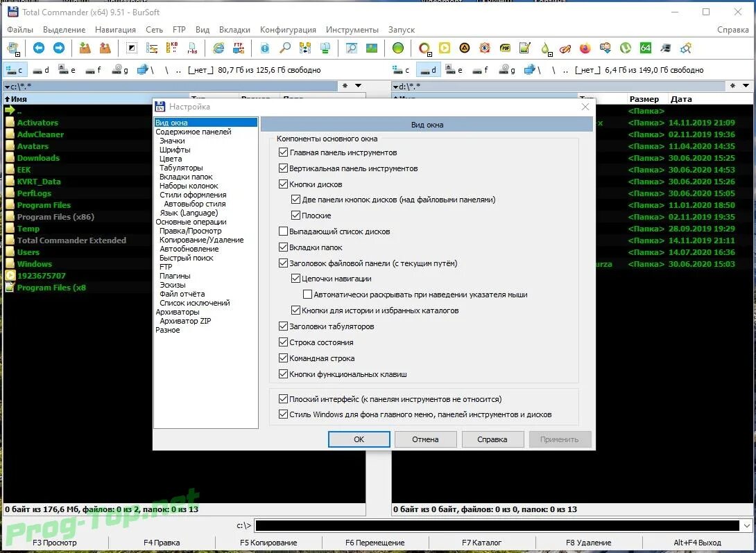
Task: Open the Выделение menu
Action: click(64, 29)
